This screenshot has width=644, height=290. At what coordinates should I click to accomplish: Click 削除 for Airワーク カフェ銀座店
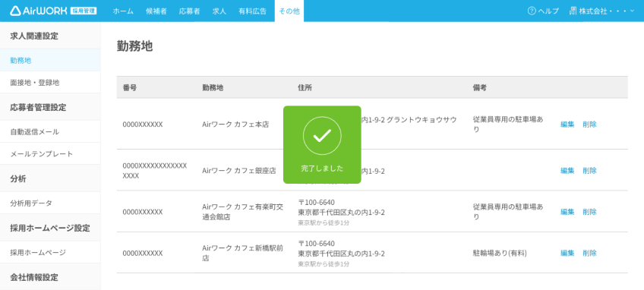click(589, 171)
